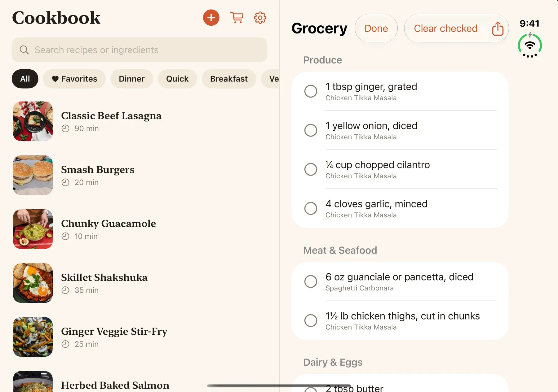
Task: Click the Meat & Seafood section header
Action: click(340, 250)
